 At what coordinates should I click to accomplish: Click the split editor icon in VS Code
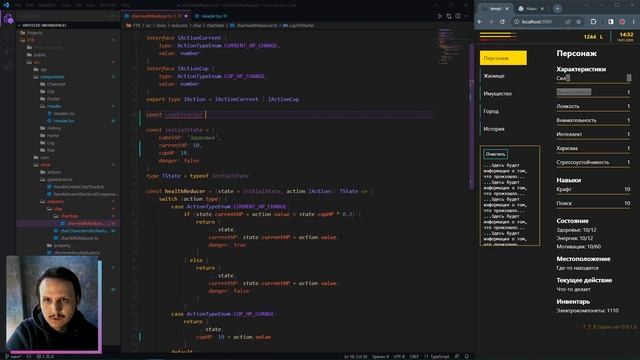click(458, 16)
